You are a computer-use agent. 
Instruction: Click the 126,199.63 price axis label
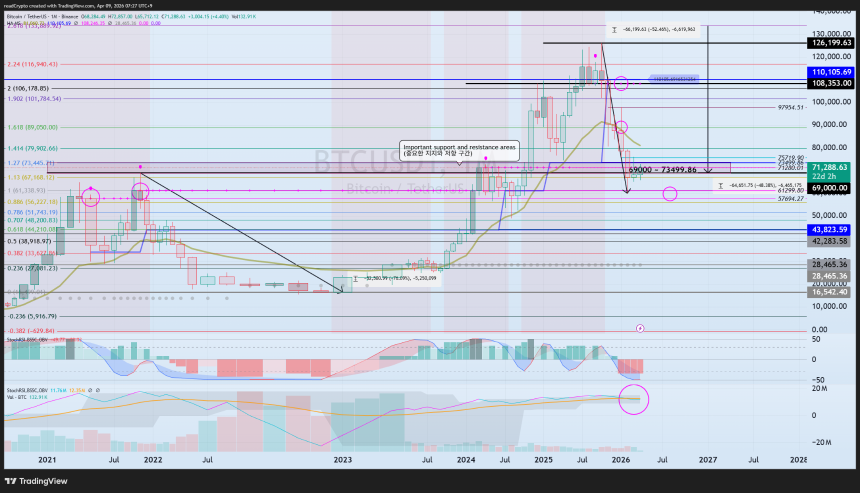[830, 43]
